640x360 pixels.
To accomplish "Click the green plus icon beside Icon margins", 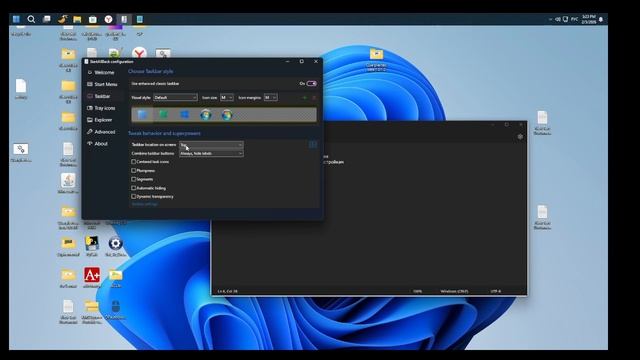I will [304, 98].
